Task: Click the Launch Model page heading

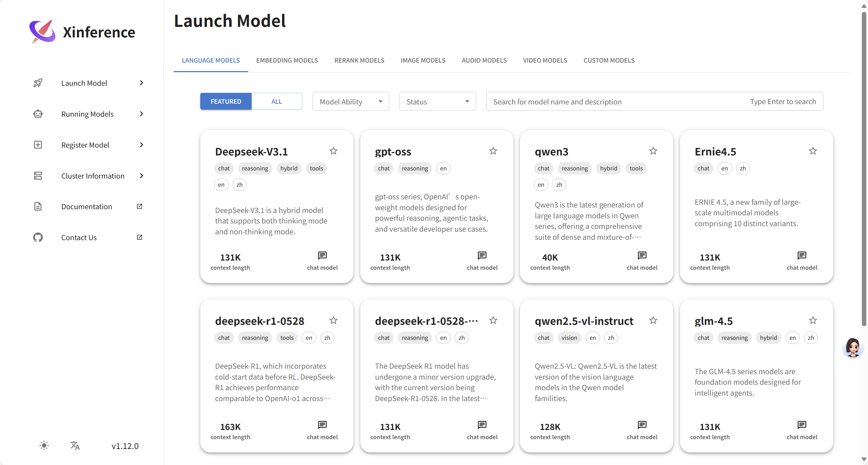Action: tap(230, 21)
